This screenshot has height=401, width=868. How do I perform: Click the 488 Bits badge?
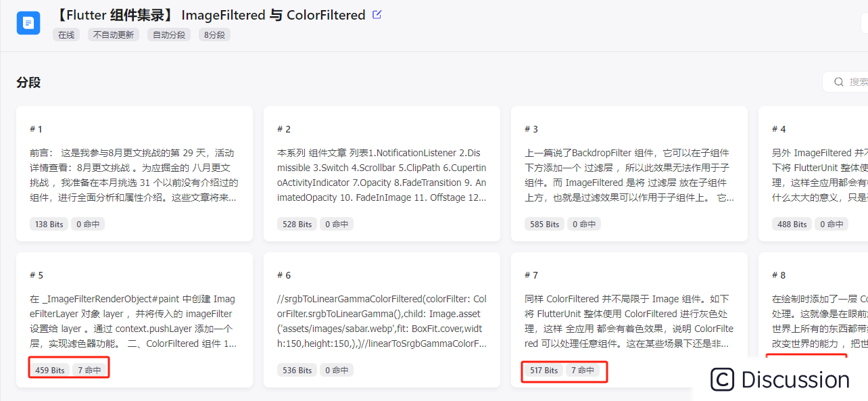pyautogui.click(x=791, y=224)
